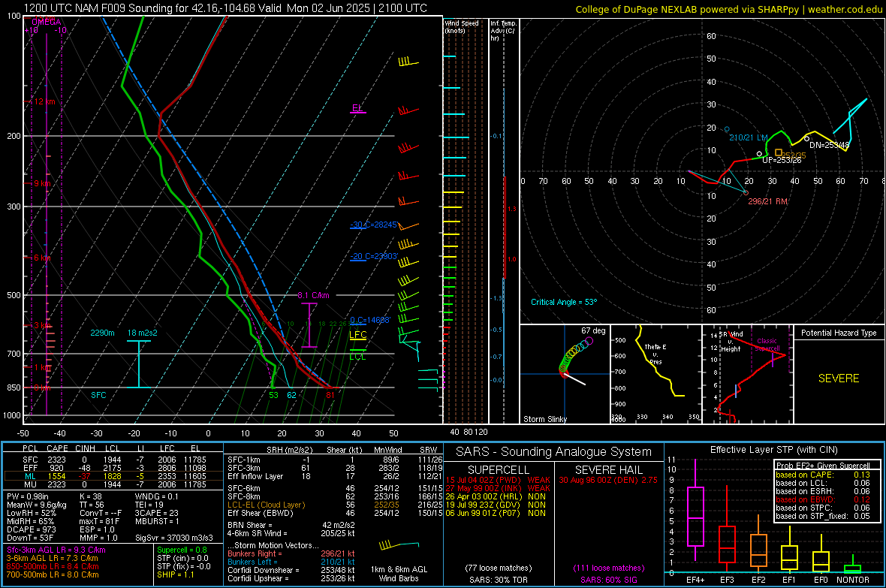Click the cyan wet-bulb value 62

pyautogui.click(x=291, y=395)
